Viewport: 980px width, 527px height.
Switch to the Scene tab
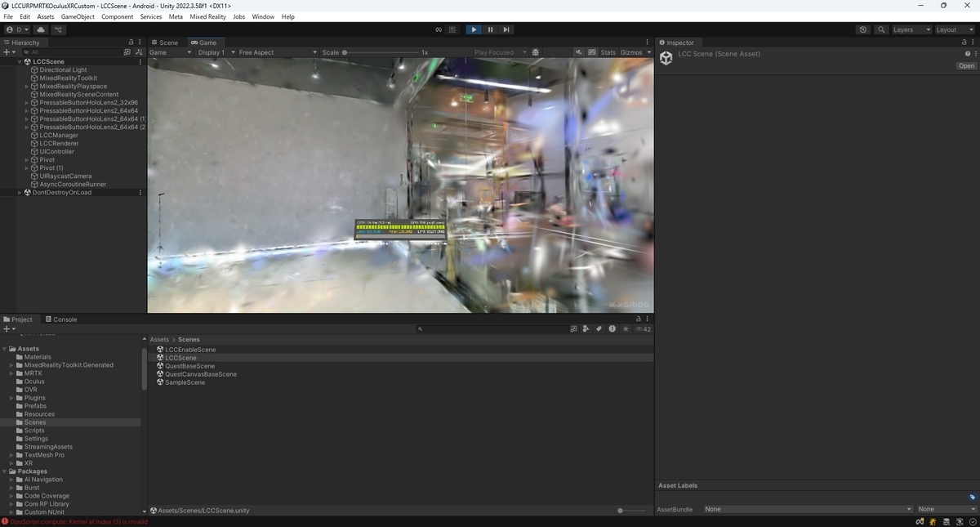(x=165, y=42)
